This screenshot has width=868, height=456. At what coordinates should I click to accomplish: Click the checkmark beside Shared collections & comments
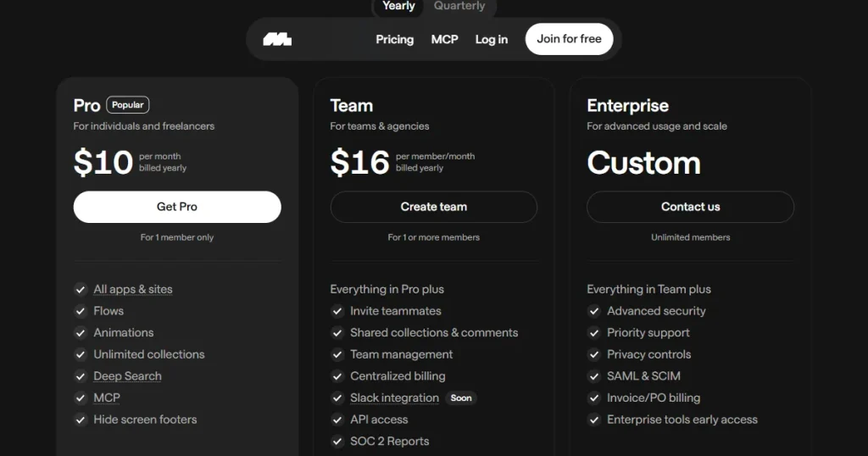337,332
